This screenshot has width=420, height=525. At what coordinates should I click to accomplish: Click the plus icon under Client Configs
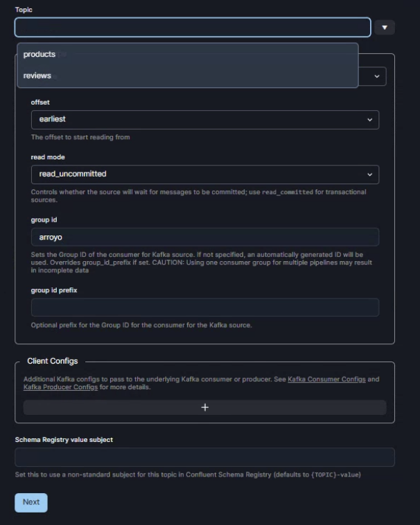(x=204, y=407)
